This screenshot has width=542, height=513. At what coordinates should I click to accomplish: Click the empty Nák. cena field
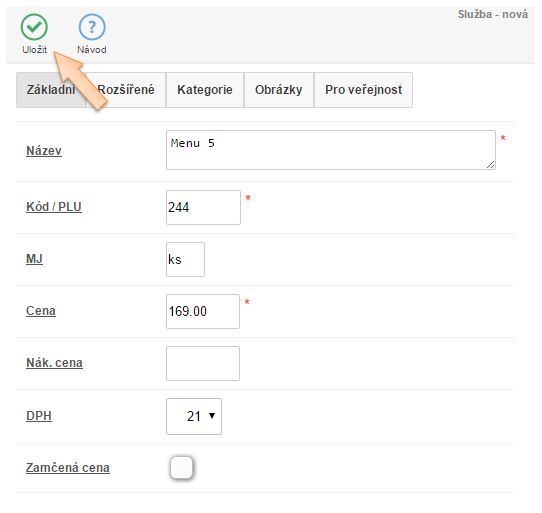point(203,363)
